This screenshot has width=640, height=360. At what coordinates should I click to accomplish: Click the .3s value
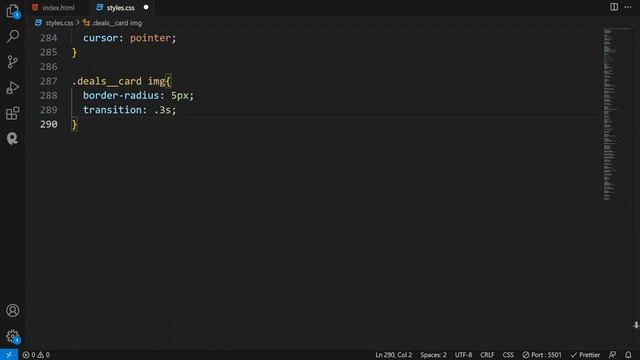click(x=162, y=110)
